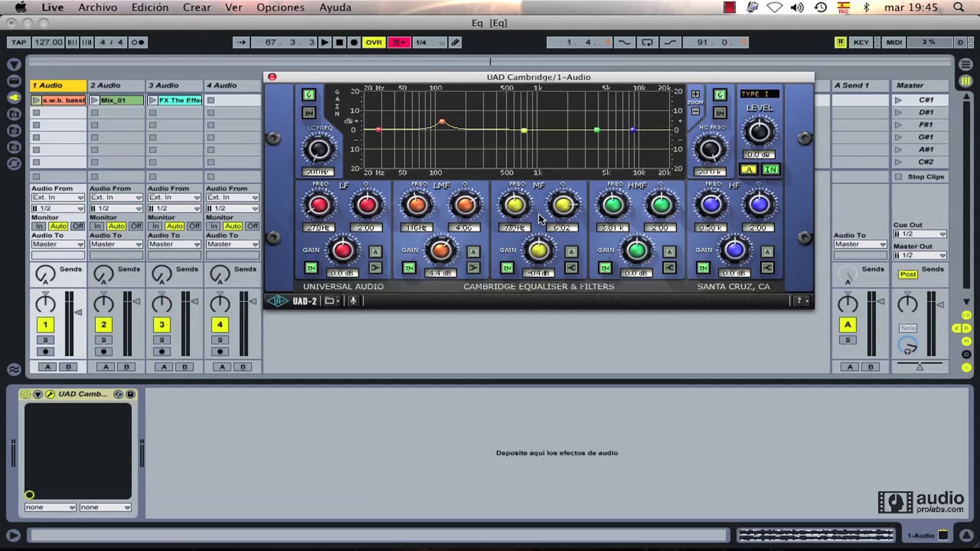Solo track 1 with S button
Screen dimensions: 980x551
coord(45,340)
